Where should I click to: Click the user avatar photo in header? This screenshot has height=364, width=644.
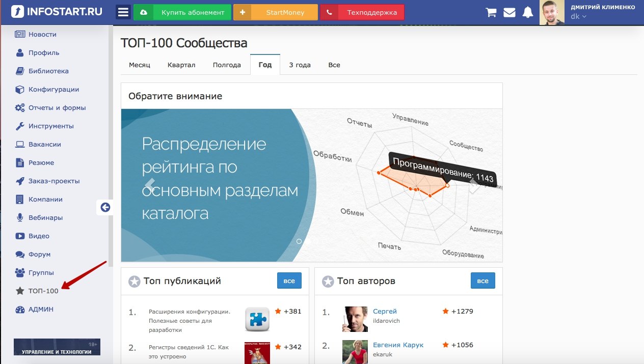coord(552,12)
